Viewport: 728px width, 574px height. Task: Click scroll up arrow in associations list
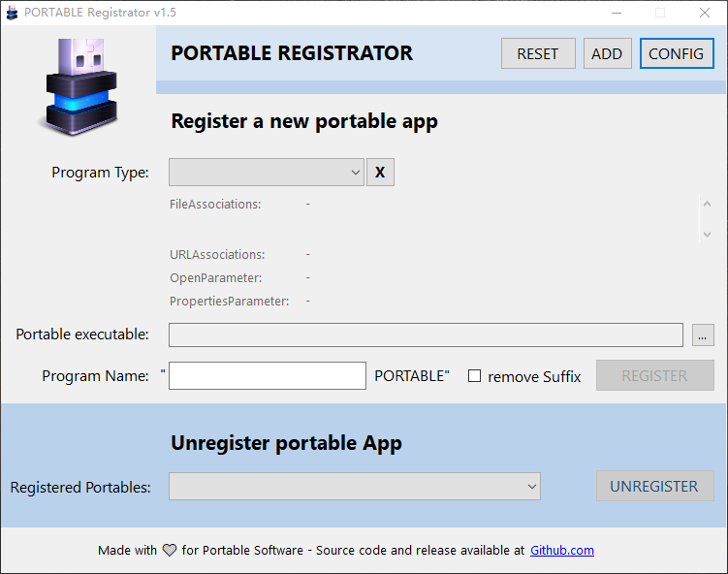click(x=707, y=204)
